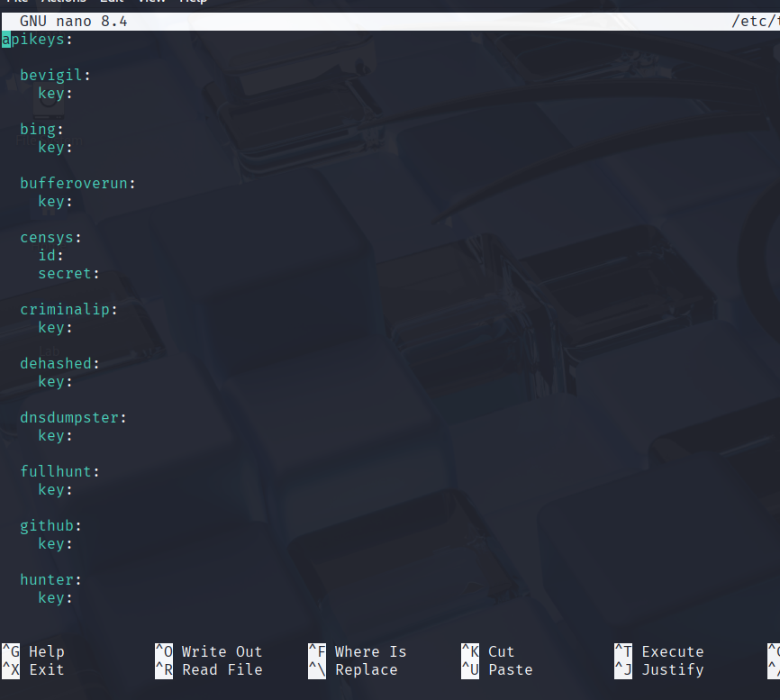Click the ^K Cut shortcut hint
Image resolution: width=780 pixels, height=700 pixels.
[x=487, y=651]
